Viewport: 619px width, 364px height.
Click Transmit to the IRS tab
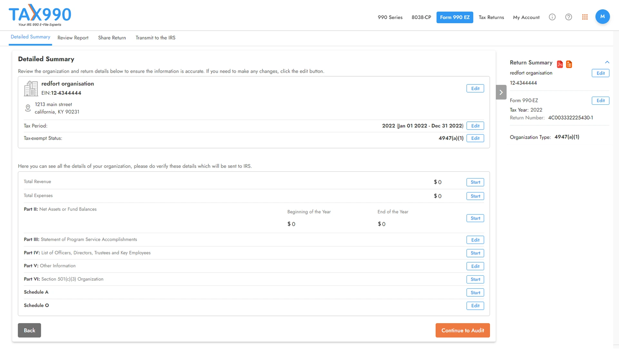[x=155, y=38]
